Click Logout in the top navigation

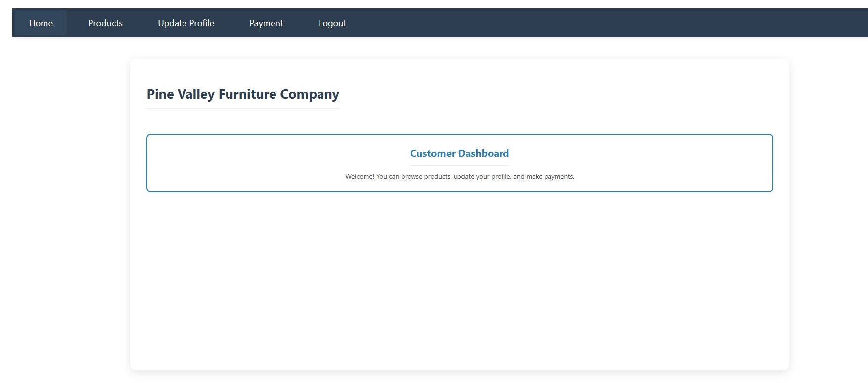(332, 23)
